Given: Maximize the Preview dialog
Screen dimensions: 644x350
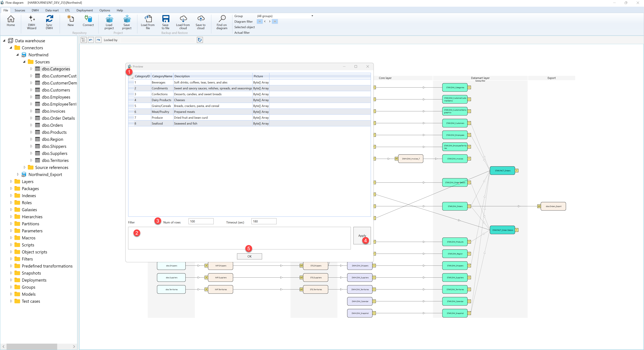Looking at the screenshot, I should coord(356,66).
